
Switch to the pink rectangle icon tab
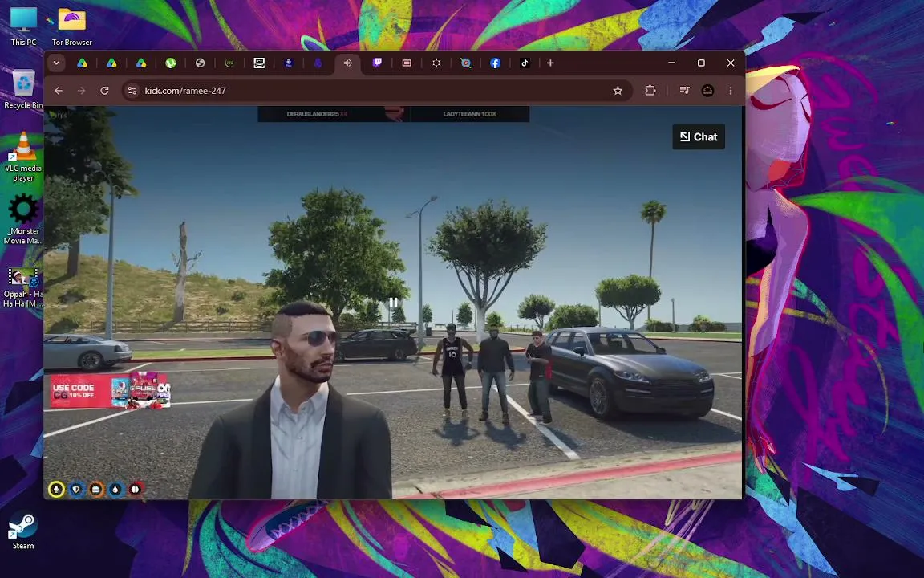(x=407, y=63)
